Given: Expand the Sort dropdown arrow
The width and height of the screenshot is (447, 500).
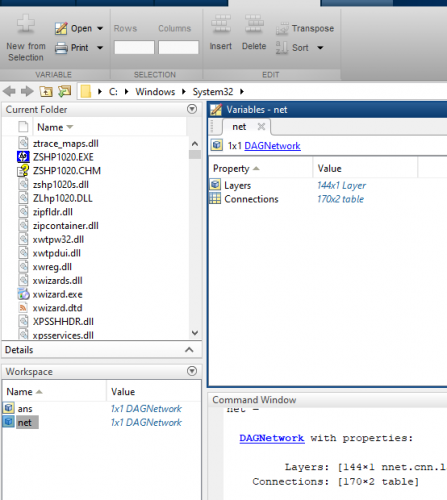Looking at the screenshot, I should (x=320, y=48).
